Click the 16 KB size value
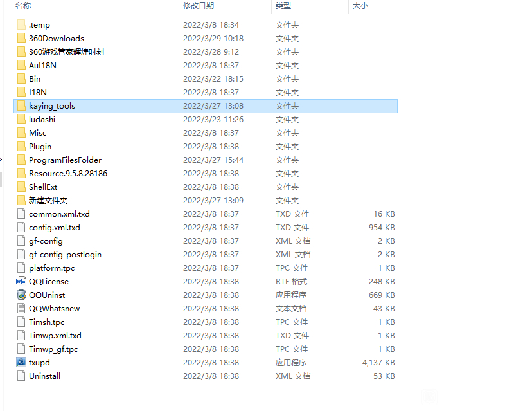 coord(384,214)
